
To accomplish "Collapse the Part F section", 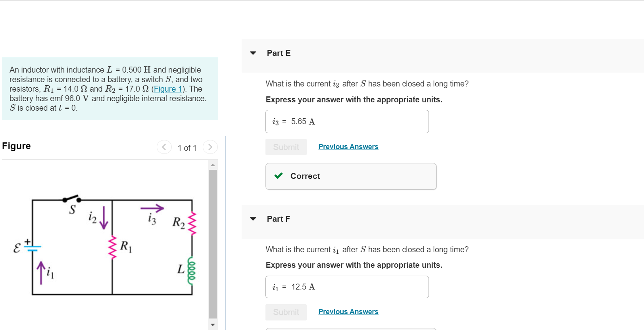I will coord(253,219).
